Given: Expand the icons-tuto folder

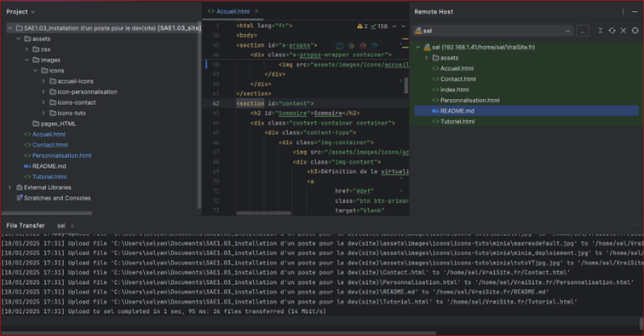Looking at the screenshot, I should [43, 113].
